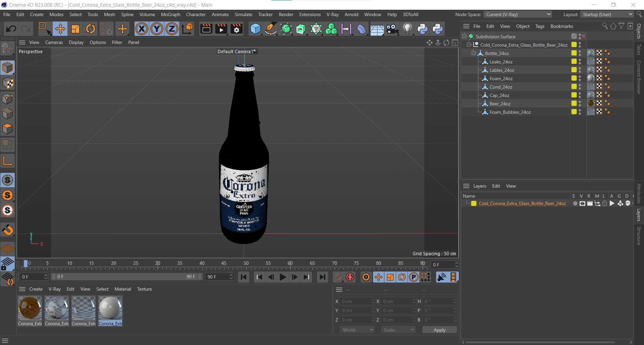Toggle Autokeying record button
Image resolution: width=644 pixels, height=345 pixels.
[350, 277]
